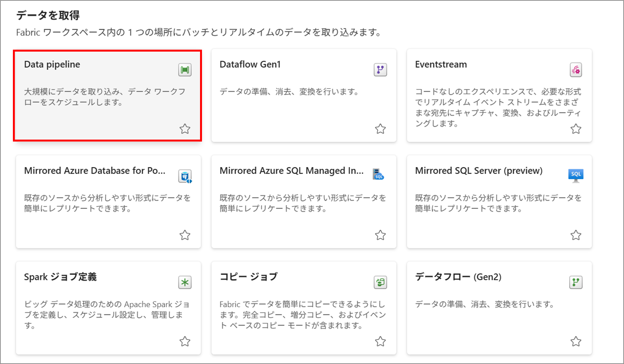Screen dimensions: 624x364
Task: Click the Spark description ビッグ データ処理のための
Action: tap(107, 315)
